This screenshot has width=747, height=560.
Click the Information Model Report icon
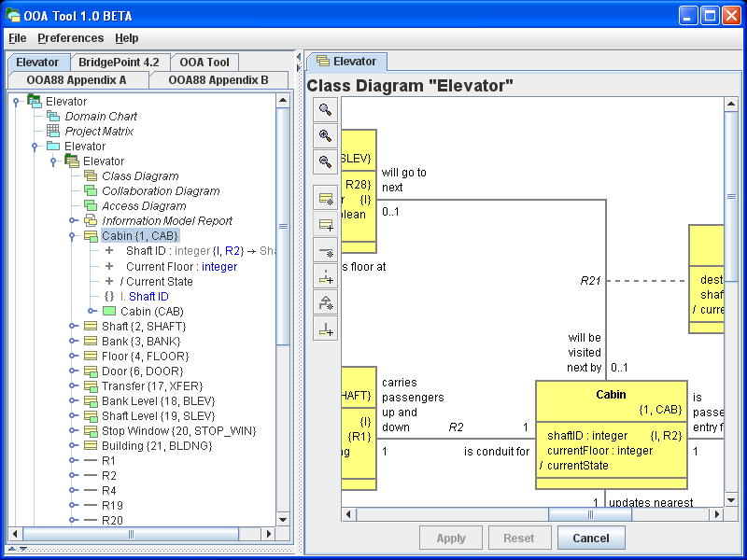coord(91,221)
